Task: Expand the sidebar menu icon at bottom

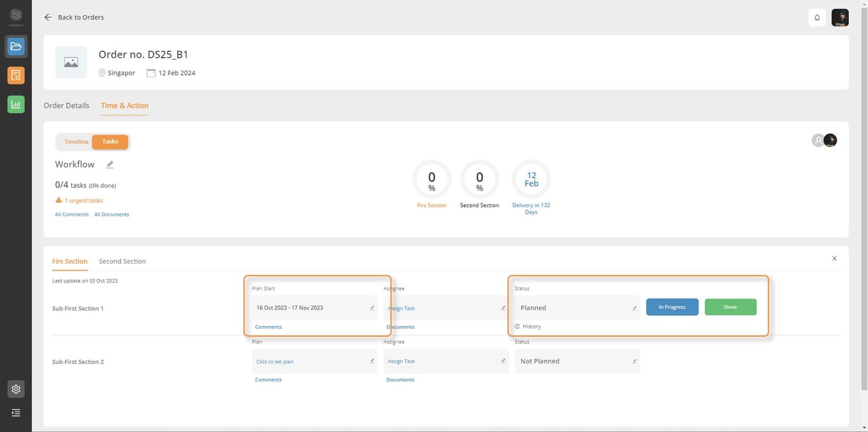Action: [16, 413]
